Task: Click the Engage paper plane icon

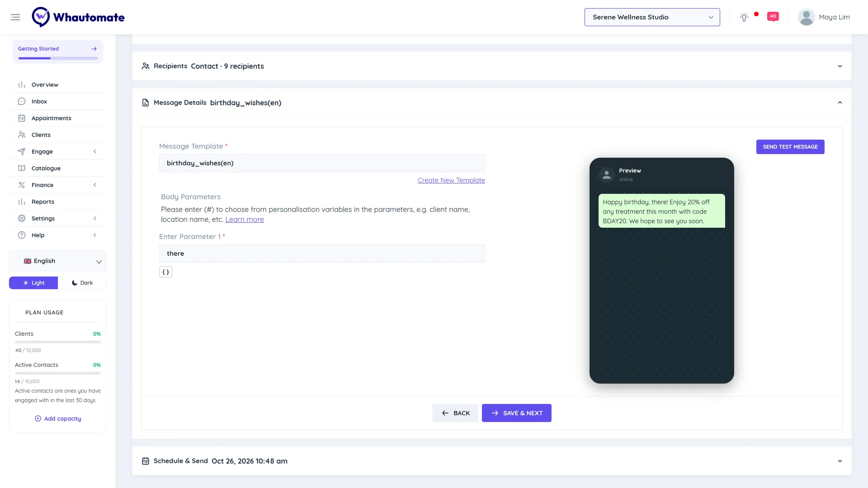Action: click(22, 152)
